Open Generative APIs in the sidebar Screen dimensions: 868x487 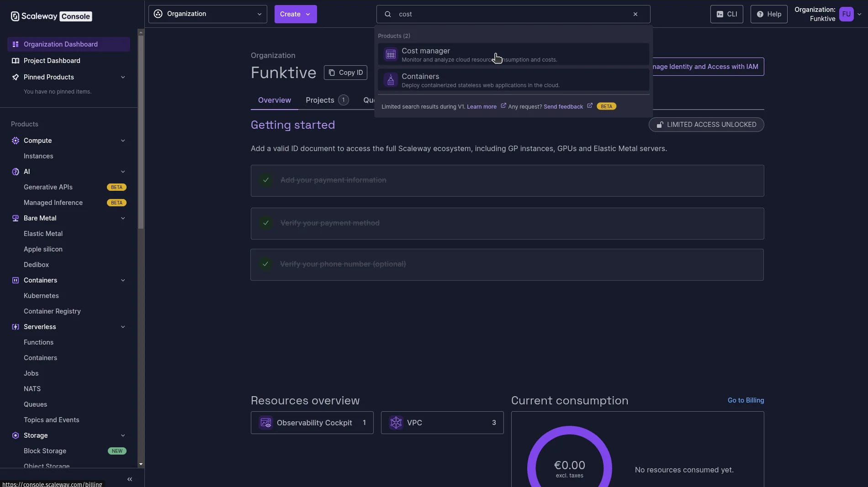click(48, 187)
